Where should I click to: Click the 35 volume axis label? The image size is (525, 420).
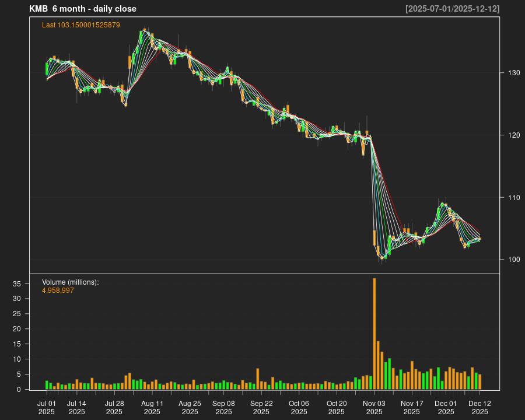(x=19, y=284)
